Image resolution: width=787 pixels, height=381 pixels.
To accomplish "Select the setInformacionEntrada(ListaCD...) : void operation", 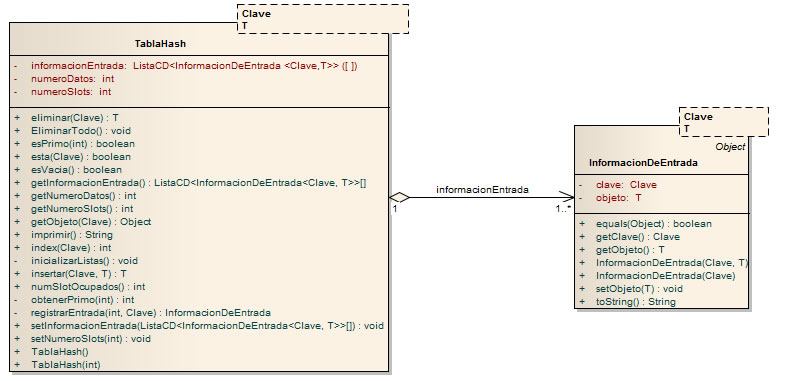I will 207,326.
